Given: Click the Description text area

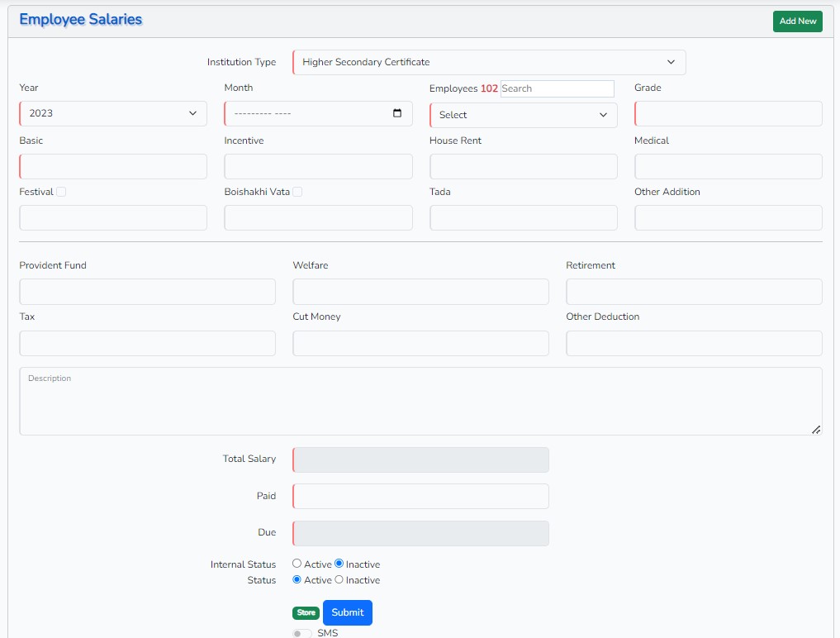Looking at the screenshot, I should click(420, 401).
